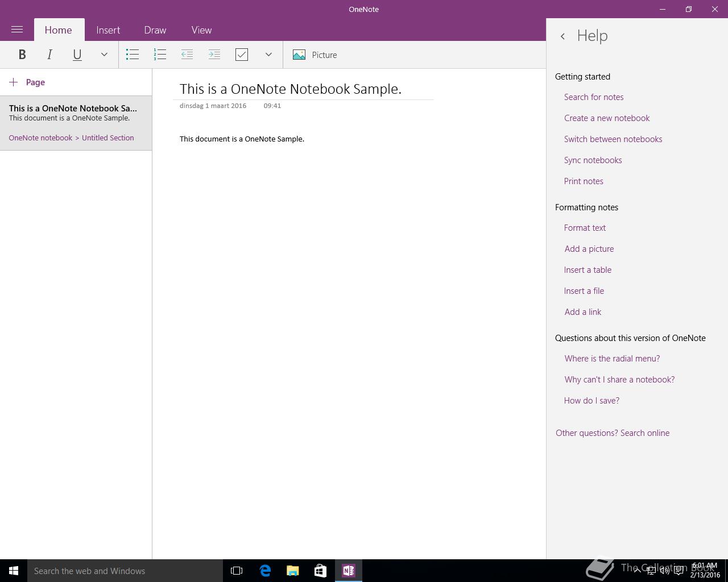Open the Add a link help topic
Viewport: 728px width, 582px height.
click(583, 312)
